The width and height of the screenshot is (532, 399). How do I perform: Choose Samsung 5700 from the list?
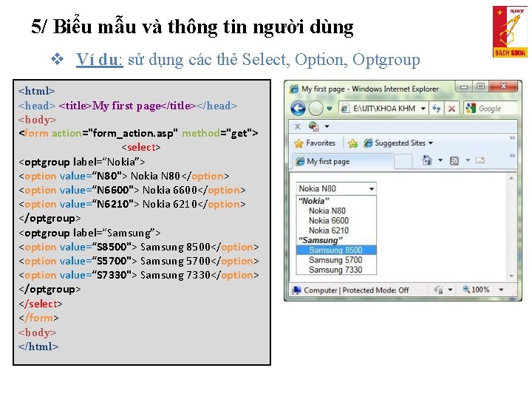point(335,260)
